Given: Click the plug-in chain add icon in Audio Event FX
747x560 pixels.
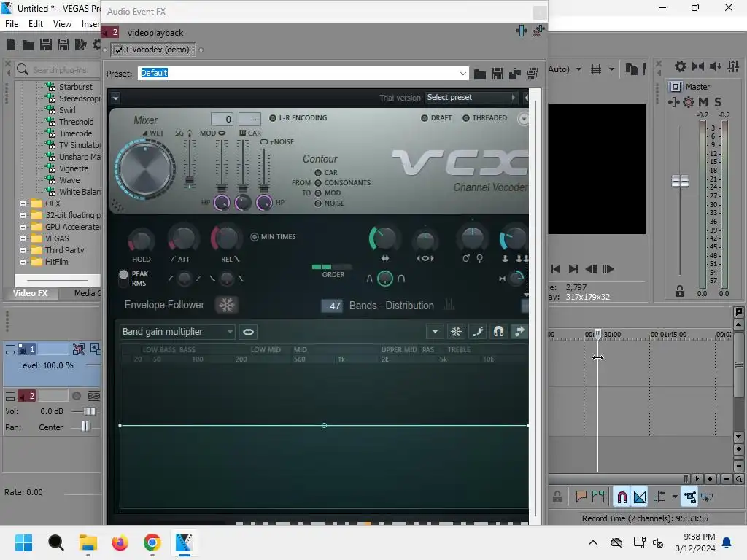Looking at the screenshot, I should coord(521,31).
